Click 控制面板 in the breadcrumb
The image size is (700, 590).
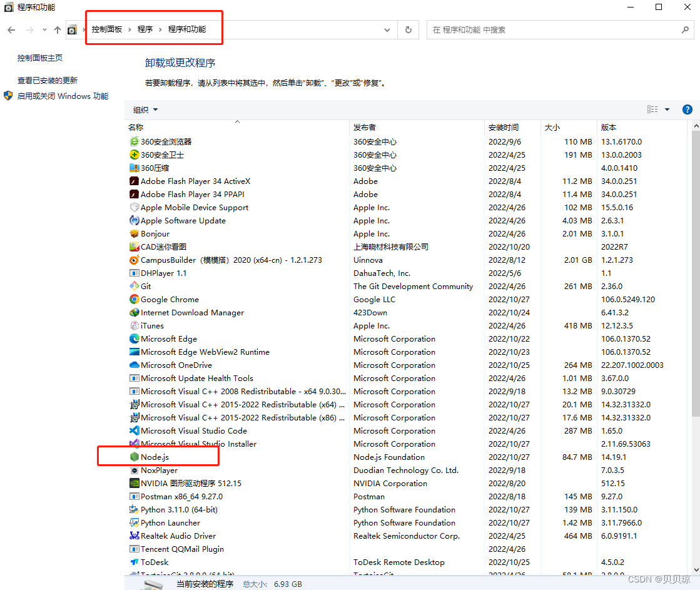click(107, 29)
